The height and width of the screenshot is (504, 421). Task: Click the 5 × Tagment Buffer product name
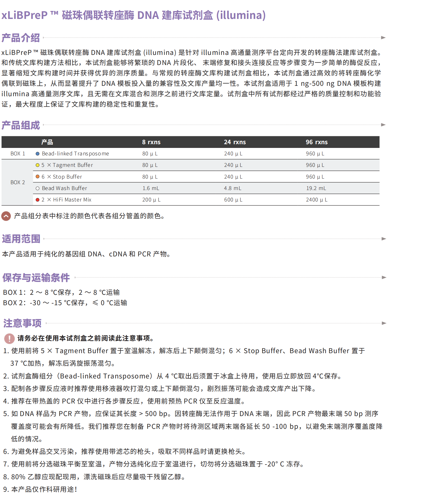pyautogui.click(x=67, y=165)
